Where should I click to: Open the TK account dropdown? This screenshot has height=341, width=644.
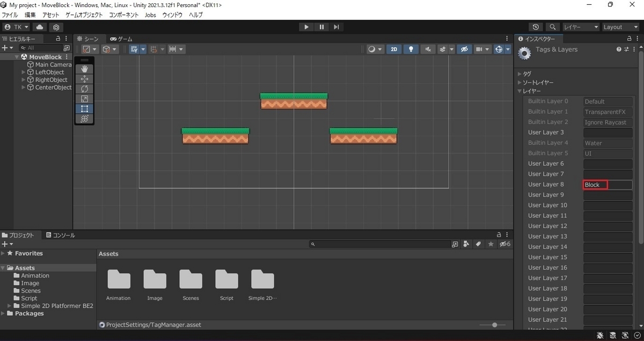pos(17,27)
